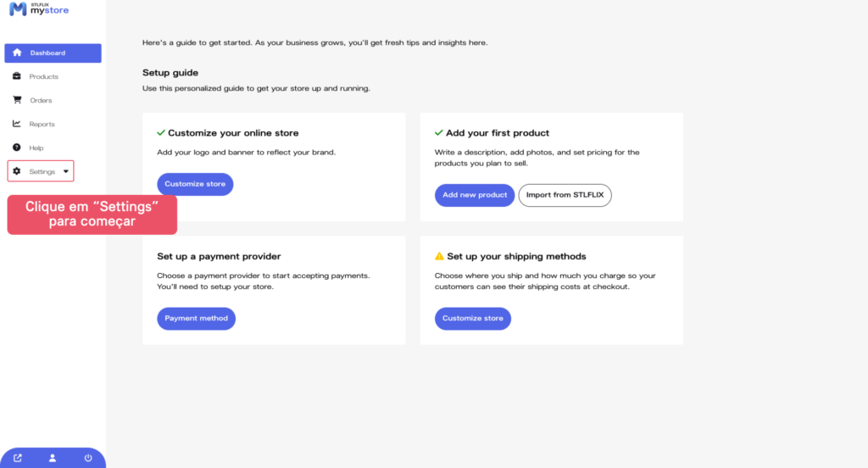868x468 pixels.
Task: Click the Settings gear icon
Action: coord(17,171)
